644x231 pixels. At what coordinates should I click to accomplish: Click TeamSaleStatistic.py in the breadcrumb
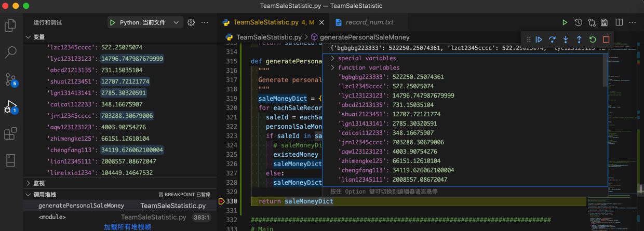(x=269, y=37)
